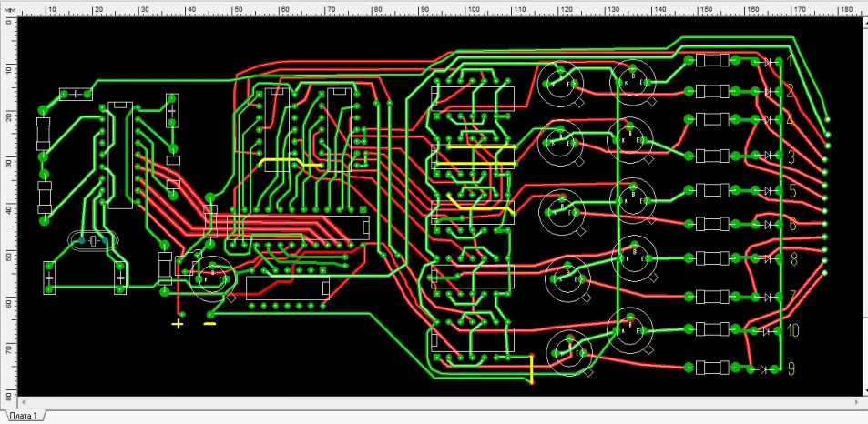Select the yellow minus power symbol

tap(209, 323)
